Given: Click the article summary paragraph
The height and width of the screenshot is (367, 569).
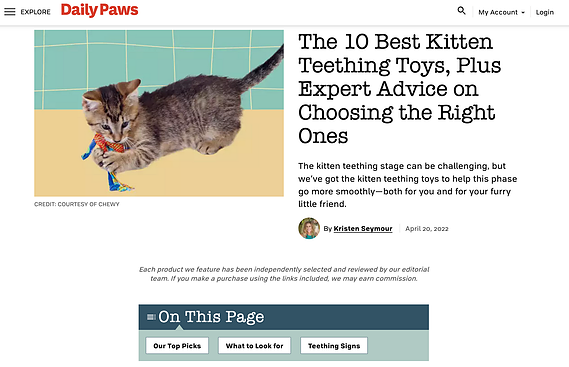Looking at the screenshot, I should (x=408, y=185).
